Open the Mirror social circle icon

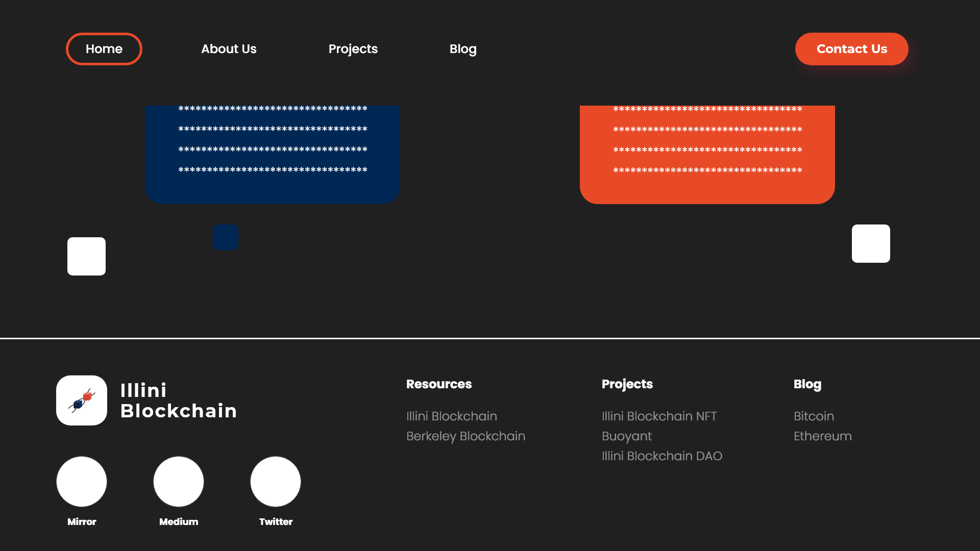click(x=82, y=482)
